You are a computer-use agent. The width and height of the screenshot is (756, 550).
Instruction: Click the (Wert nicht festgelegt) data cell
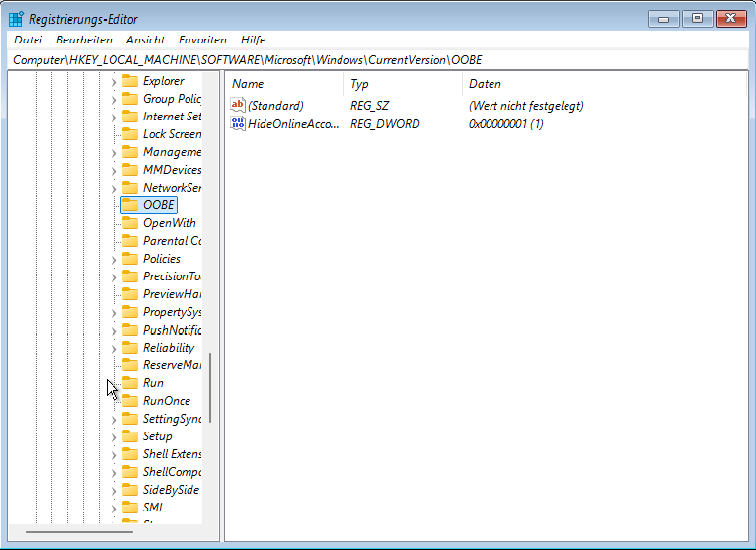pyautogui.click(x=526, y=106)
